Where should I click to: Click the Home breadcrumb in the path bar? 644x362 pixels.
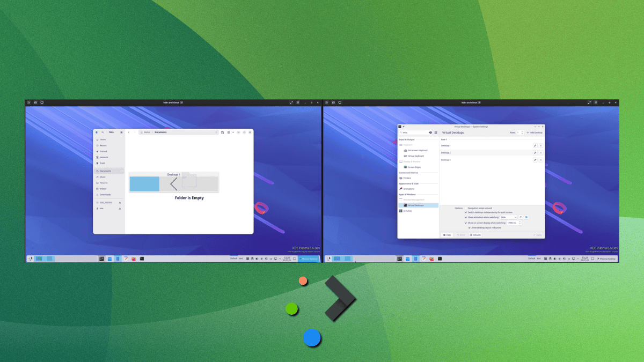click(145, 132)
